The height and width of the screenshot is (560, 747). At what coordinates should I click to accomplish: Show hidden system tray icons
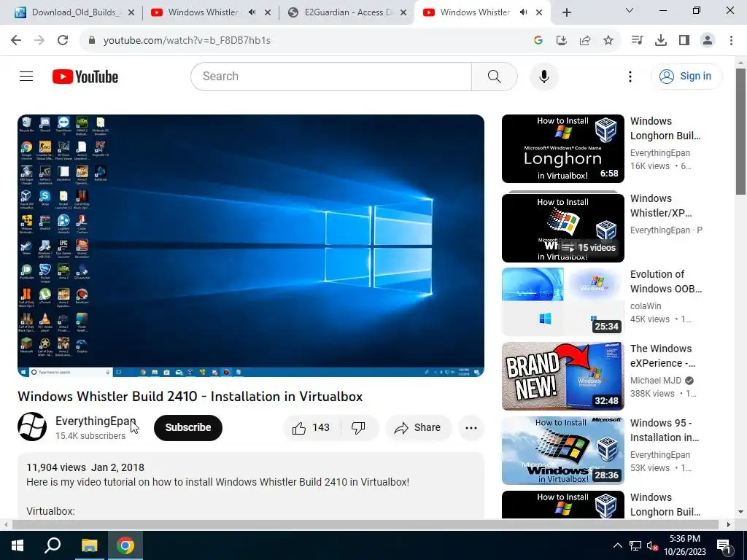click(x=617, y=545)
